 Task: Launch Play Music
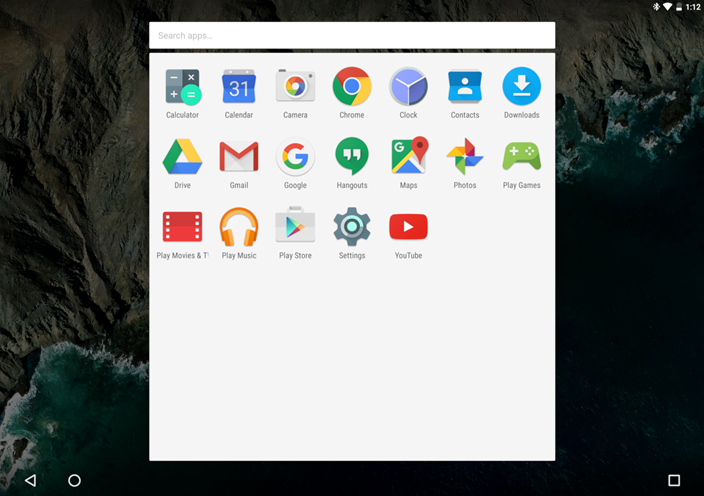[x=239, y=227]
